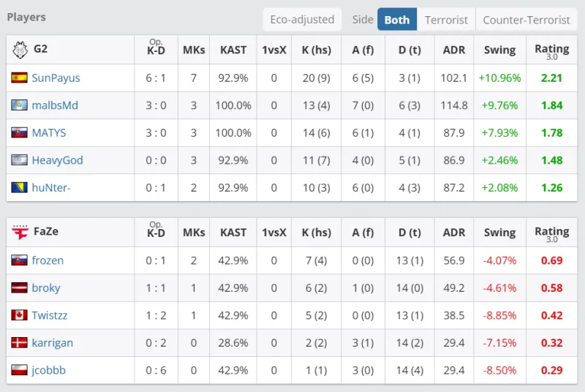Viewport: 585px width, 392px height.
Task: Open SunPayus player profile link
Action: (56, 78)
